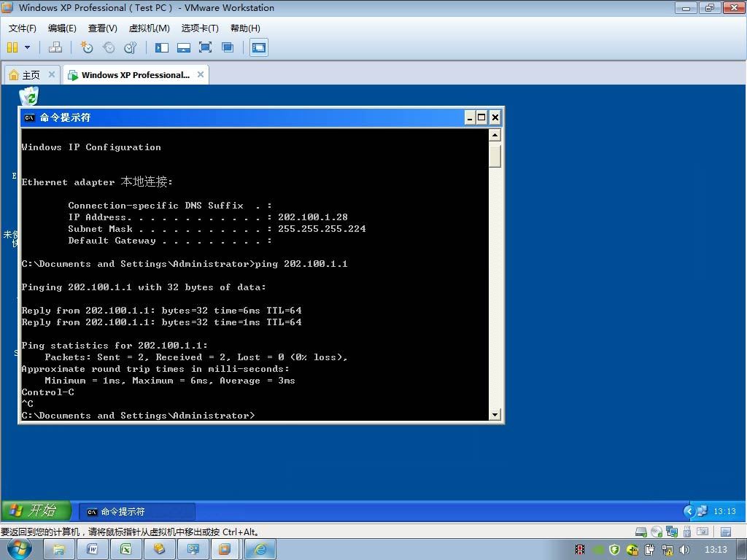Switch to Unity mode icon
Viewport: 747px width, 560px height.
(x=228, y=47)
